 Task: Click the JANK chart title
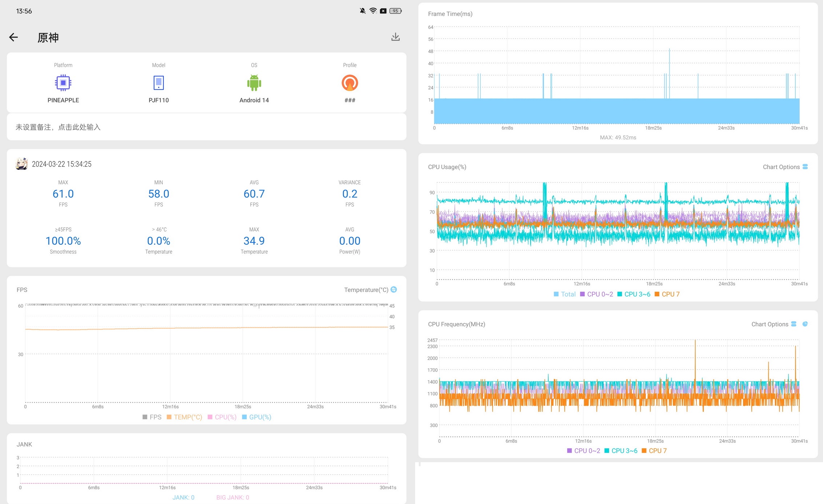(24, 444)
